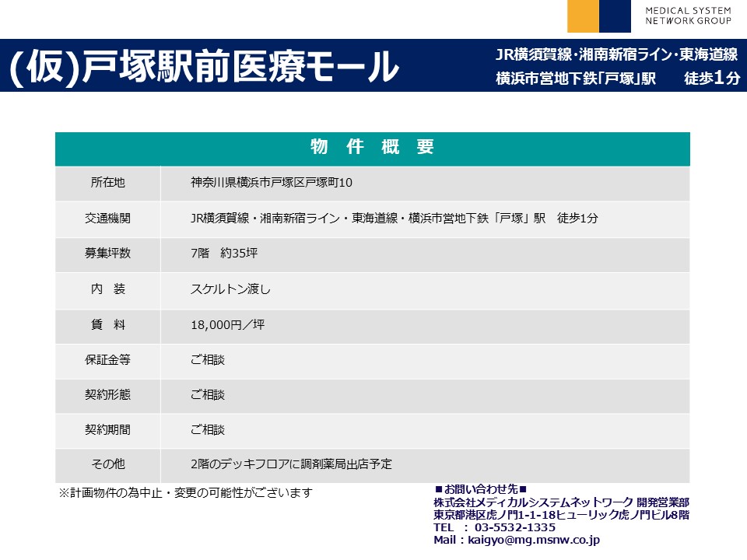Screen dimensions: 747x560
Task: Click the phone number 03-5532-1335
Action: pyautogui.click(x=514, y=527)
